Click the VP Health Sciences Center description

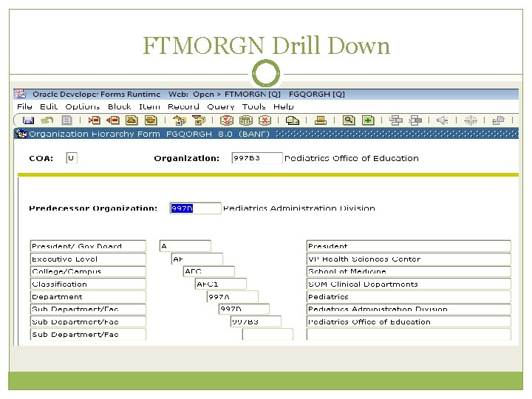409,259
